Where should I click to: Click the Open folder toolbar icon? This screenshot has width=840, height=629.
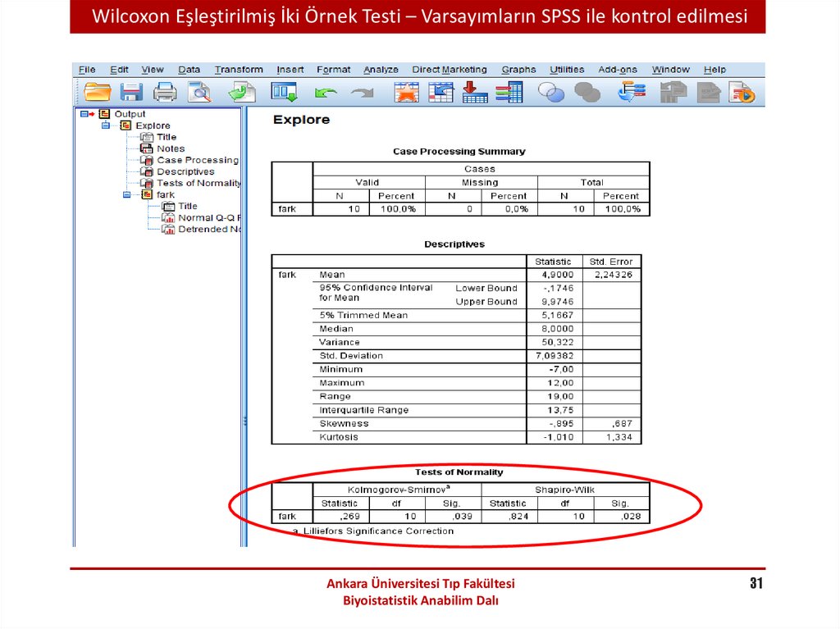(x=98, y=92)
